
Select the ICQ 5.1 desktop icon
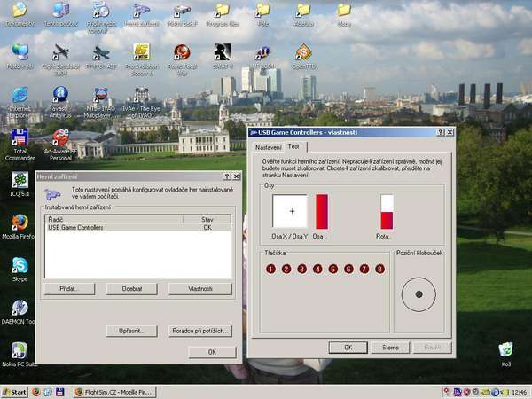coord(20,184)
